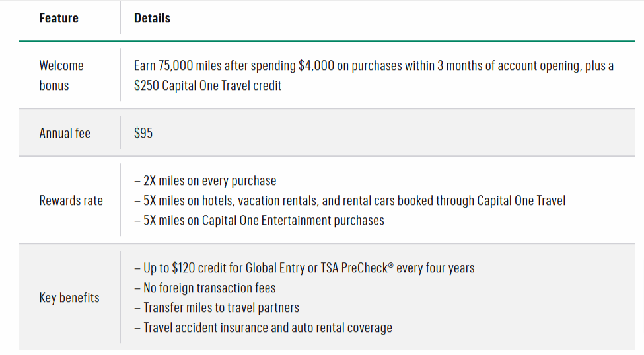Select the Welcome bonus row label
The height and width of the screenshot is (355, 644).
coord(61,75)
